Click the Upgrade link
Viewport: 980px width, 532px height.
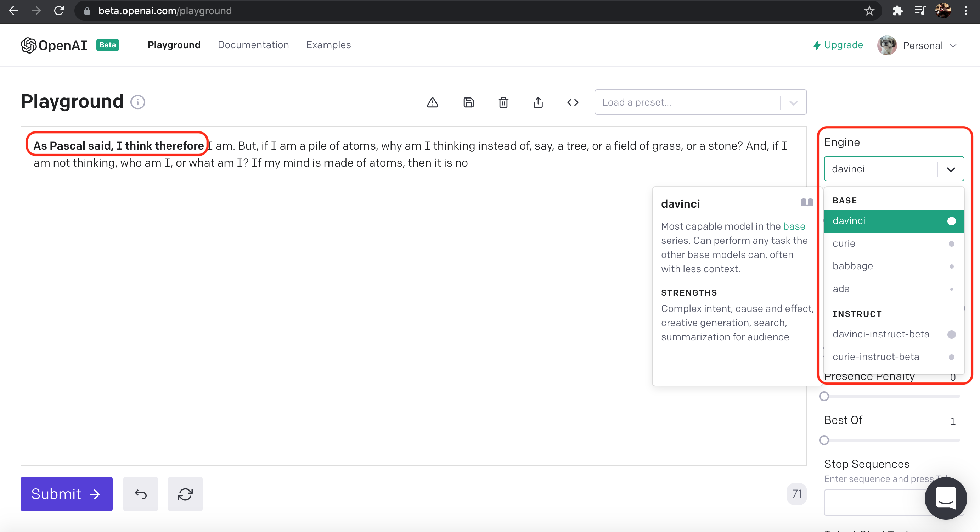tap(838, 45)
